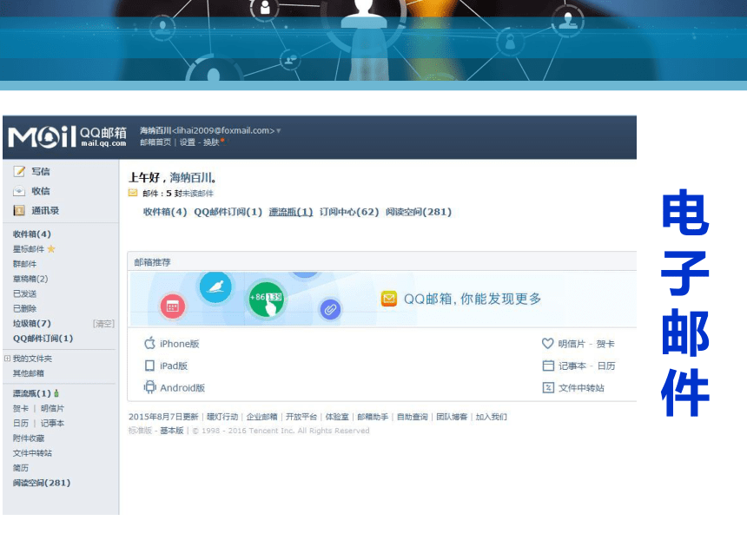Open 群邮件 folder in the sidebar
Viewport: 747px width, 560px height.
point(25,264)
